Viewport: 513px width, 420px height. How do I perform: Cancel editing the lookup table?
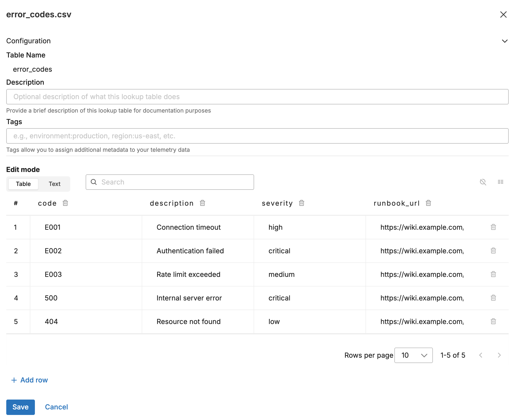[56, 407]
